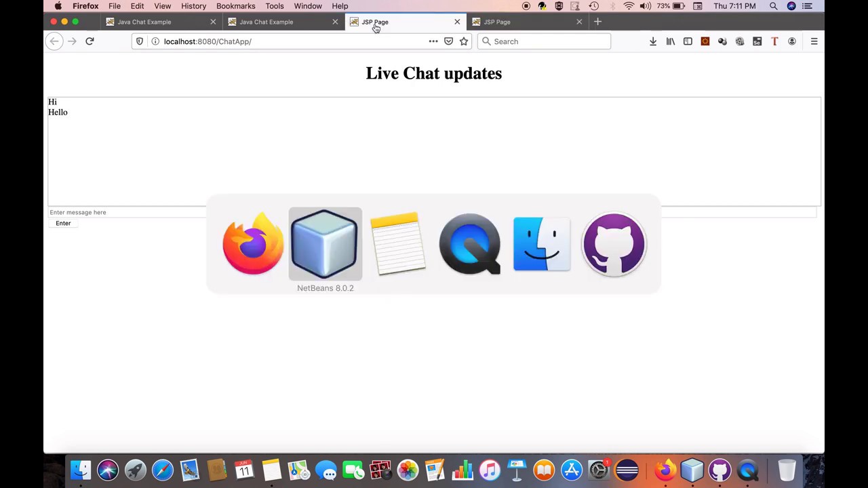Click the Hi chat message
The width and height of the screenshot is (868, 488).
pos(52,102)
